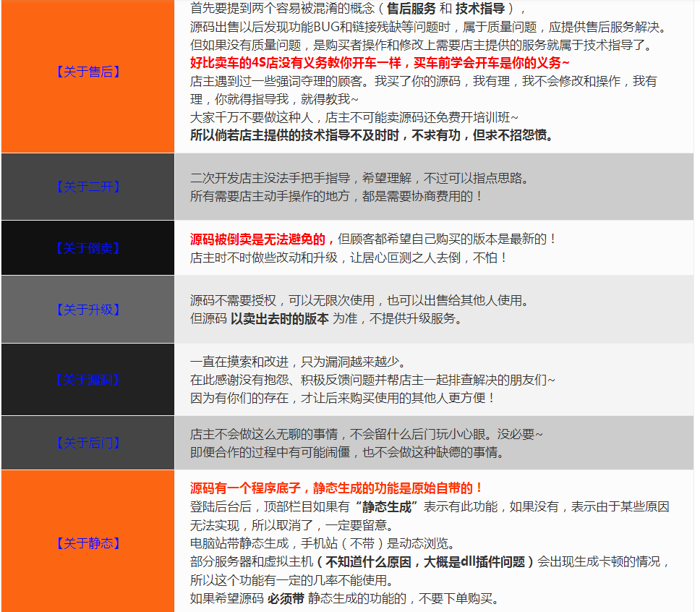Click the line 所有需要店主动手操作的地方
This screenshot has width=700, height=612.
pyautogui.click(x=336, y=196)
